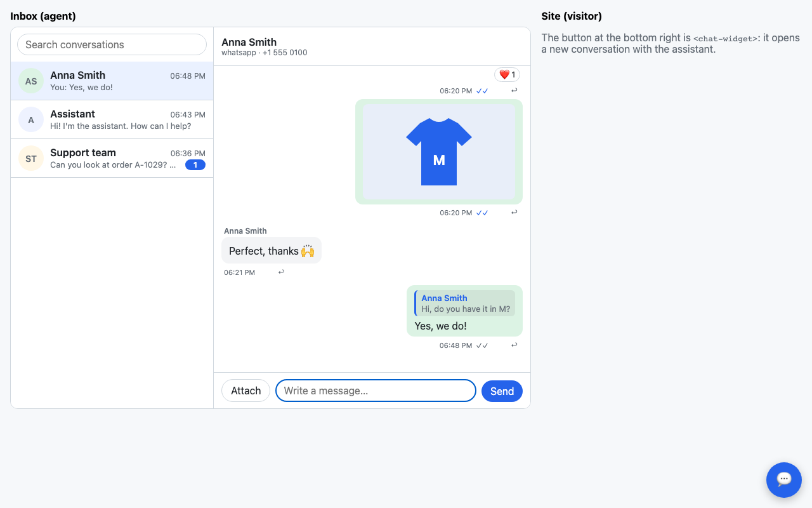Click the A avatar for Assistant
The image size is (812, 508).
tap(31, 120)
